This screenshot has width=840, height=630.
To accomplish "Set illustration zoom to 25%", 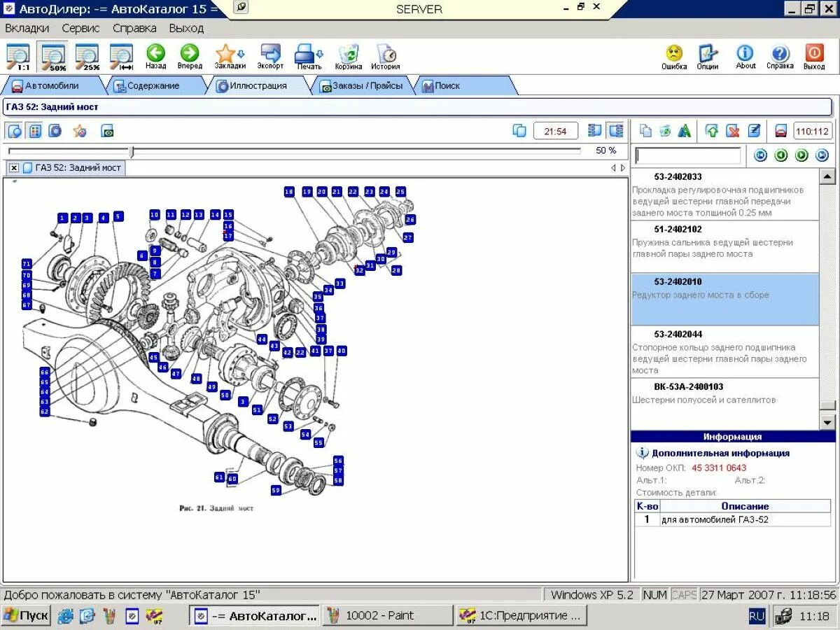I will [87, 57].
